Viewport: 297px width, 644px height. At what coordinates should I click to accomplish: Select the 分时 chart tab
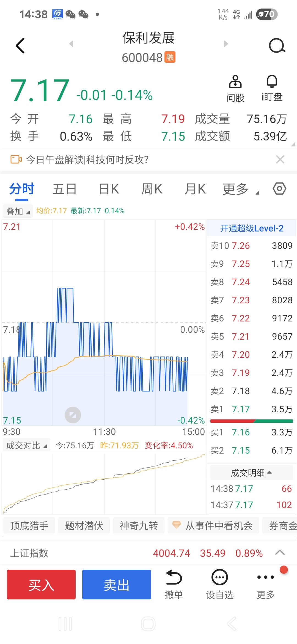(22, 189)
